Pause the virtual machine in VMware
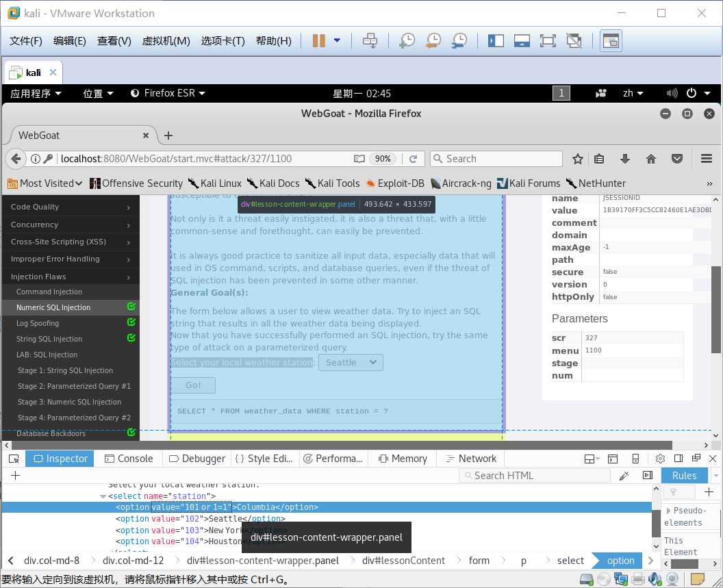723x588 pixels. [318, 40]
